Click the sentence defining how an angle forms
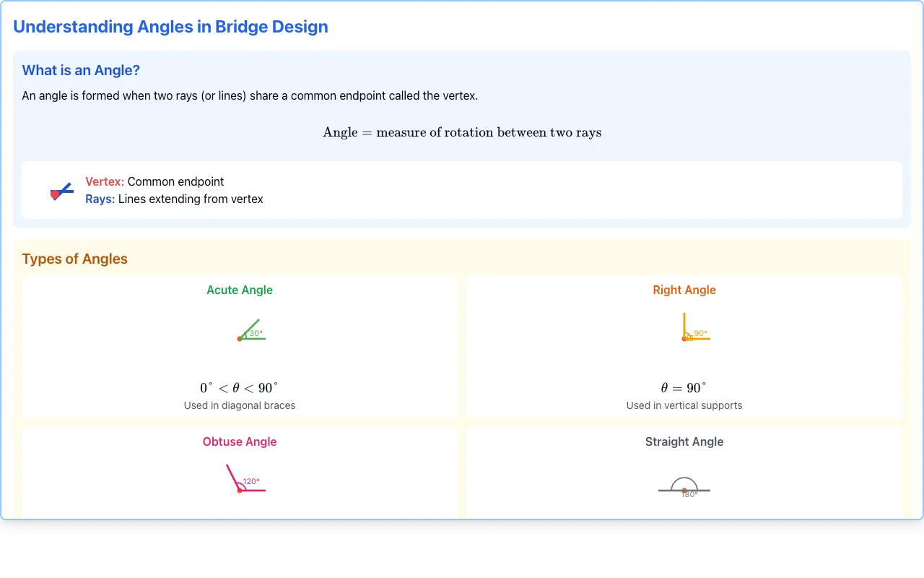Screen dimensions: 924x578 tap(250, 95)
